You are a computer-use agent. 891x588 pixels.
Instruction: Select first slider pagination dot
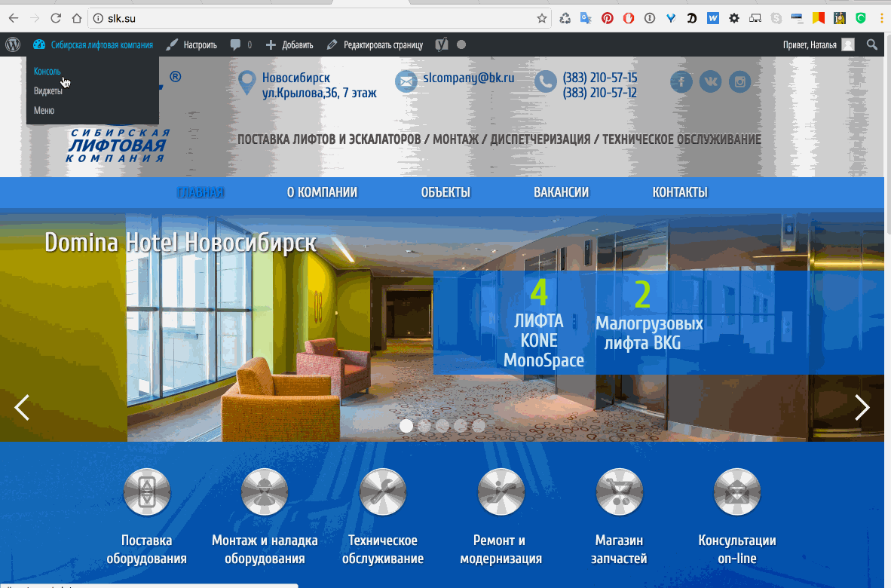[x=406, y=425]
